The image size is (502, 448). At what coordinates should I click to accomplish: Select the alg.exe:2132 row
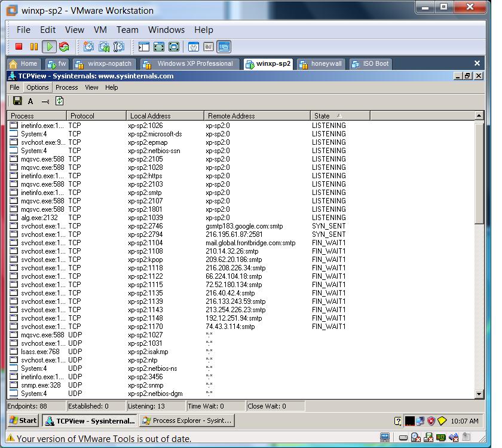[x=241, y=218]
